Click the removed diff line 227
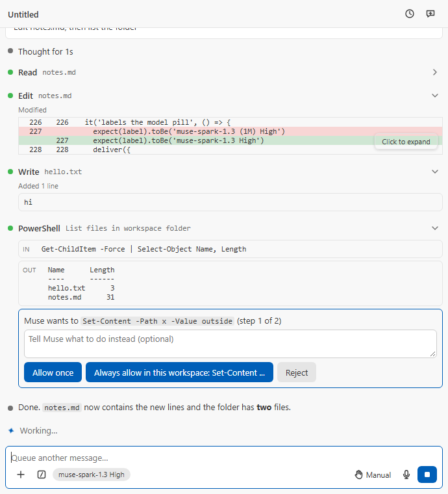 [230, 131]
